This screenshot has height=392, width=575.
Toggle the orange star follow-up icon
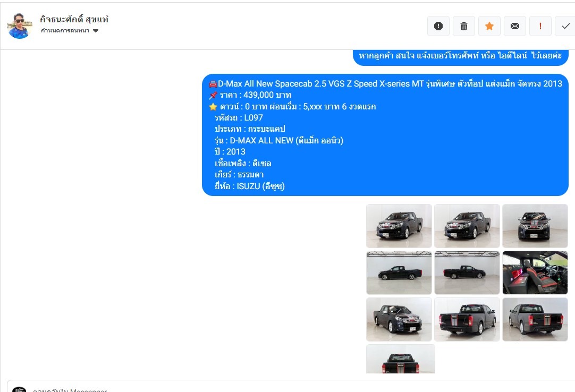[489, 26]
